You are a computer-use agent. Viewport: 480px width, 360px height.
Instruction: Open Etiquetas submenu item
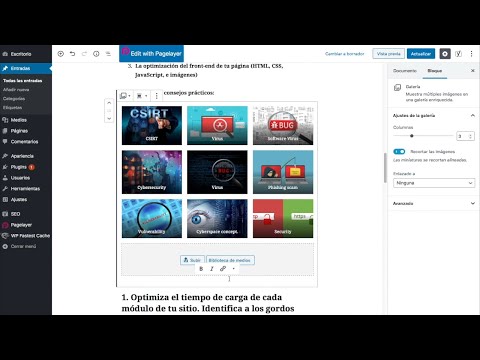[x=12, y=108]
